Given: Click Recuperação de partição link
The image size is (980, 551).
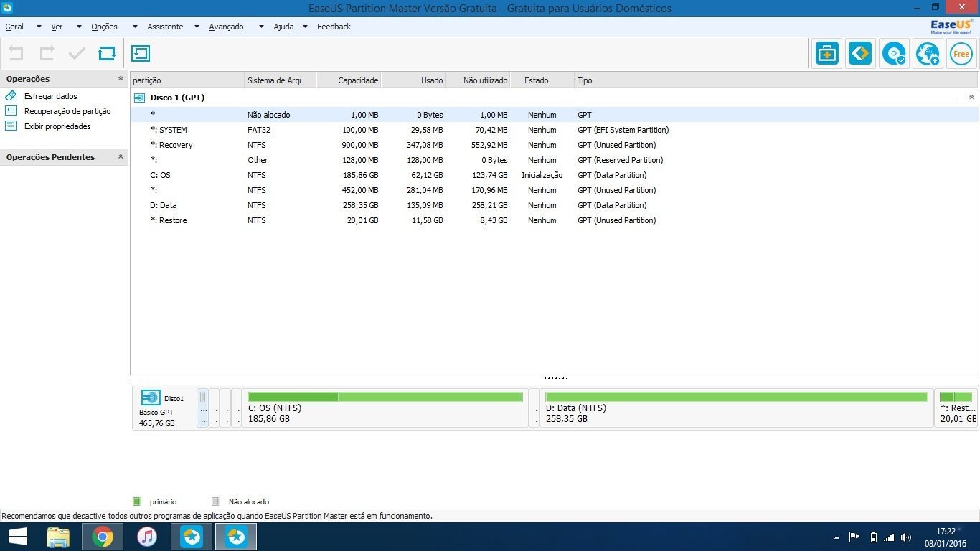Looking at the screenshot, I should [x=67, y=111].
